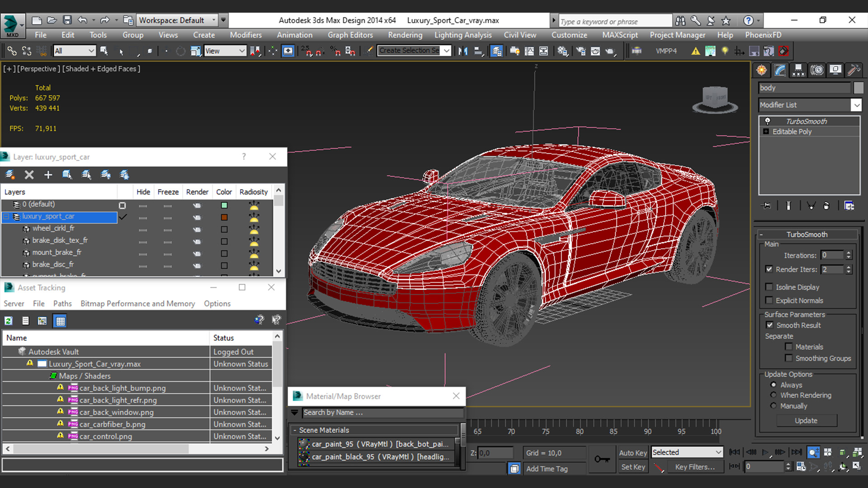Select the Always update option
This screenshot has width=868, height=488.
point(774,385)
